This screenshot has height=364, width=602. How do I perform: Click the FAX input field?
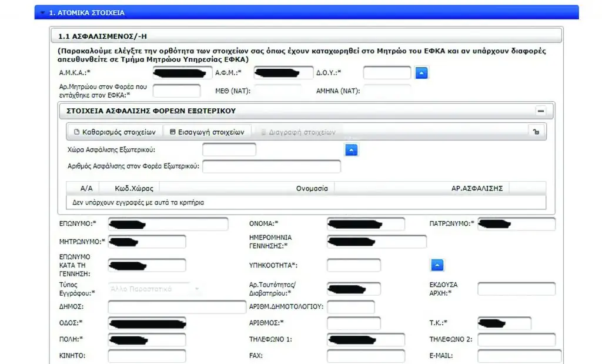pyautogui.click(x=366, y=356)
